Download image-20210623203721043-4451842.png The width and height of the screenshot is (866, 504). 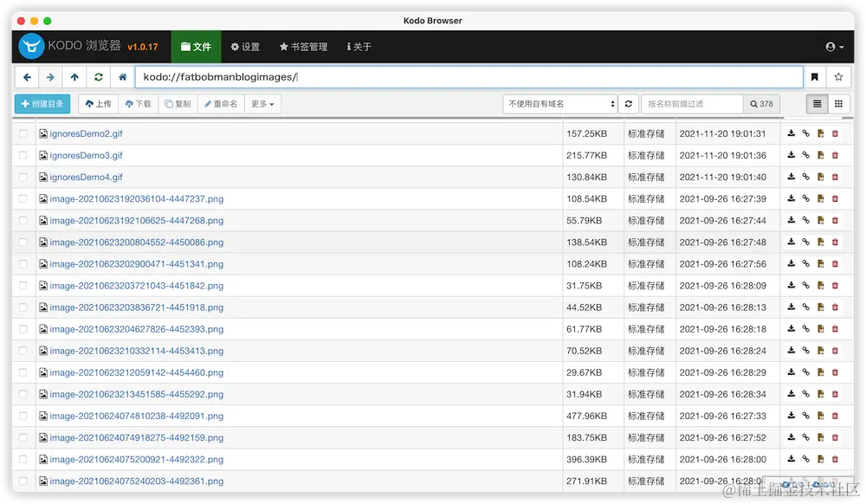(792, 286)
